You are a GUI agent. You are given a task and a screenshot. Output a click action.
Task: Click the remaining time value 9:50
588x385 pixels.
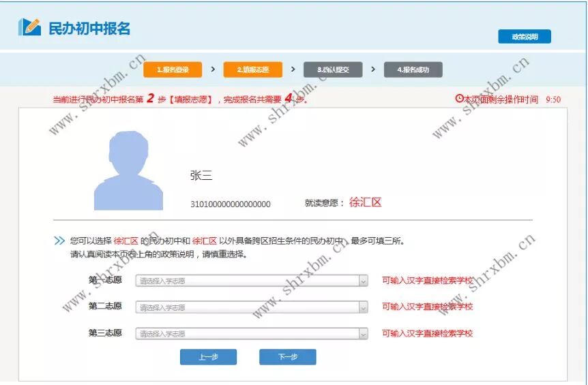click(553, 99)
